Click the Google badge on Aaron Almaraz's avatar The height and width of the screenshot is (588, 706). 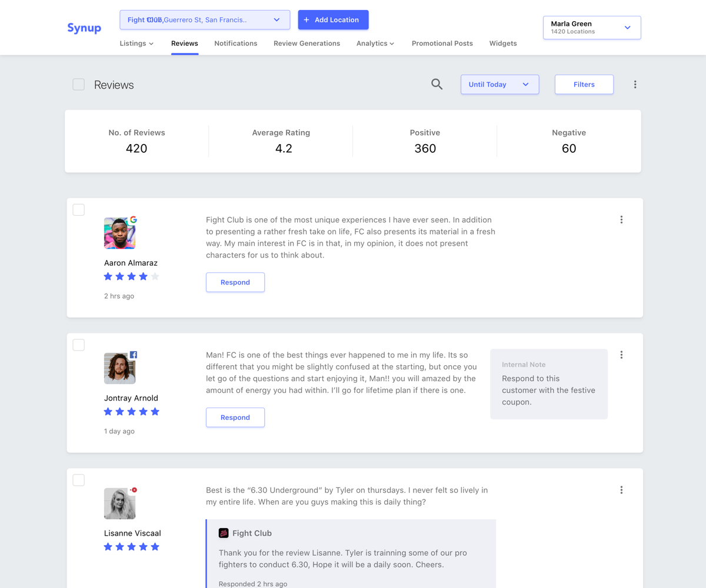(x=134, y=219)
